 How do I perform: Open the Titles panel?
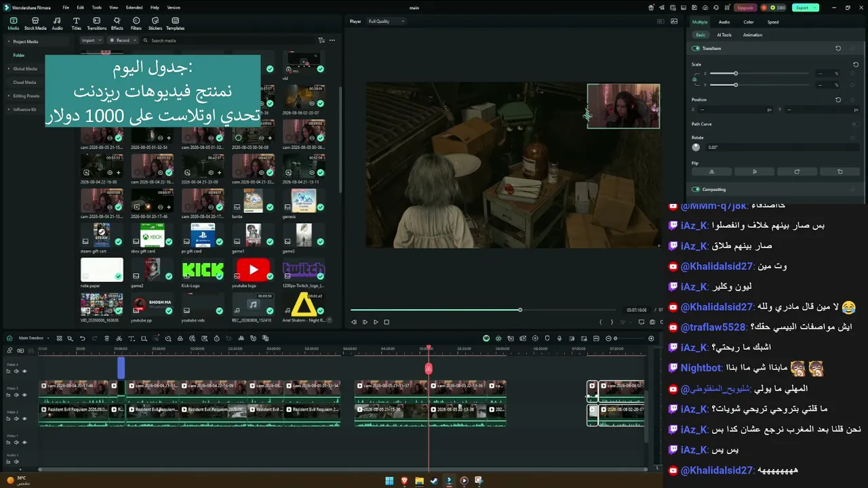click(76, 24)
